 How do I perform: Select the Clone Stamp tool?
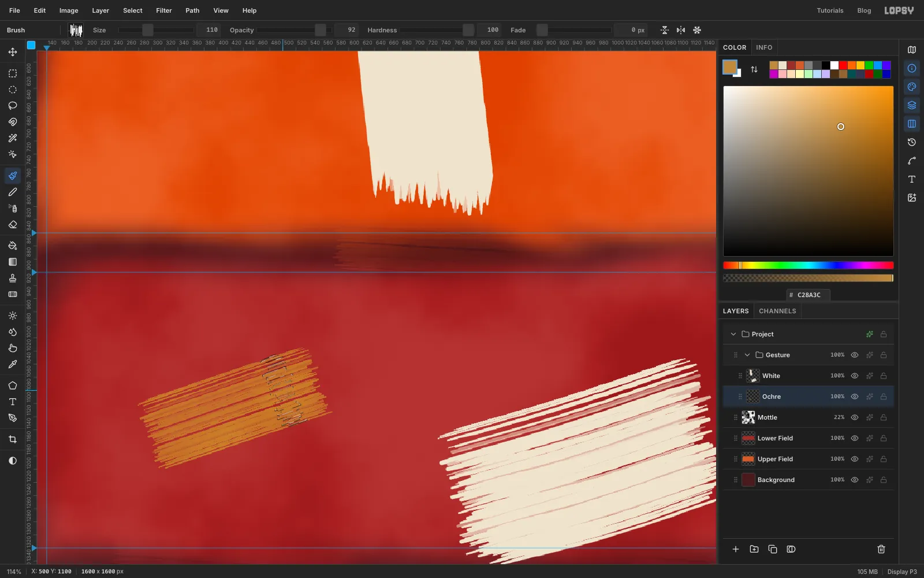point(13,278)
